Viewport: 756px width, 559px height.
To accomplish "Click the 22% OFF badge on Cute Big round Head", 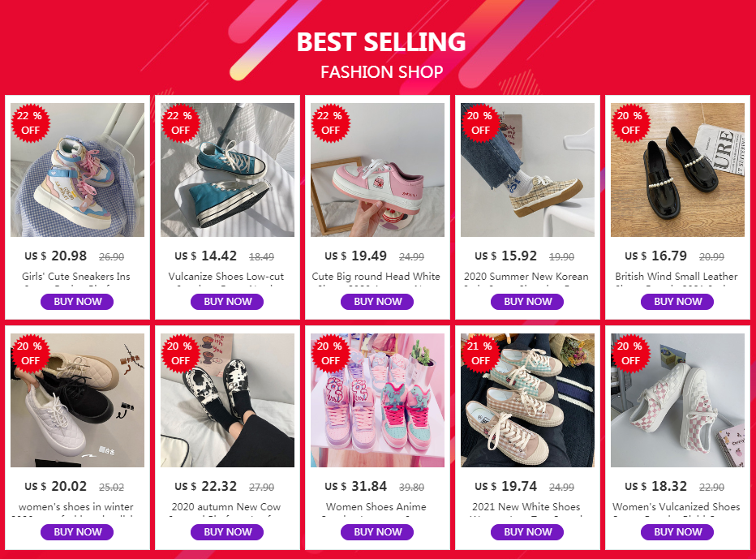I will (330, 123).
